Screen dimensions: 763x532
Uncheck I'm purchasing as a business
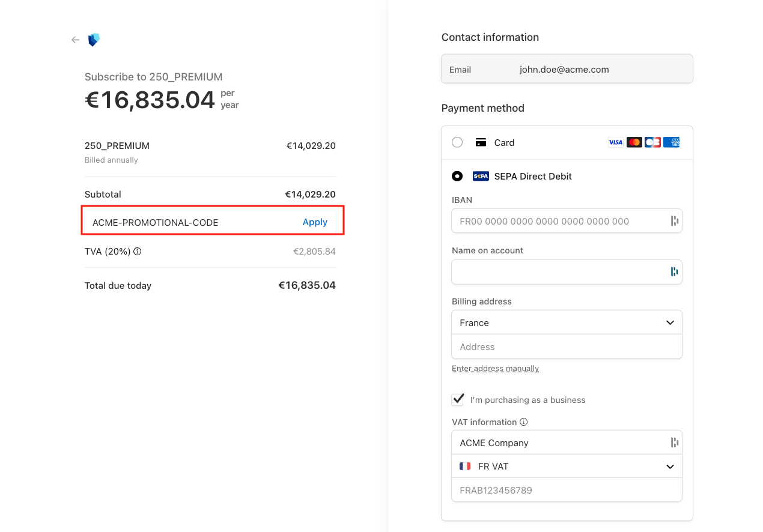click(x=458, y=399)
